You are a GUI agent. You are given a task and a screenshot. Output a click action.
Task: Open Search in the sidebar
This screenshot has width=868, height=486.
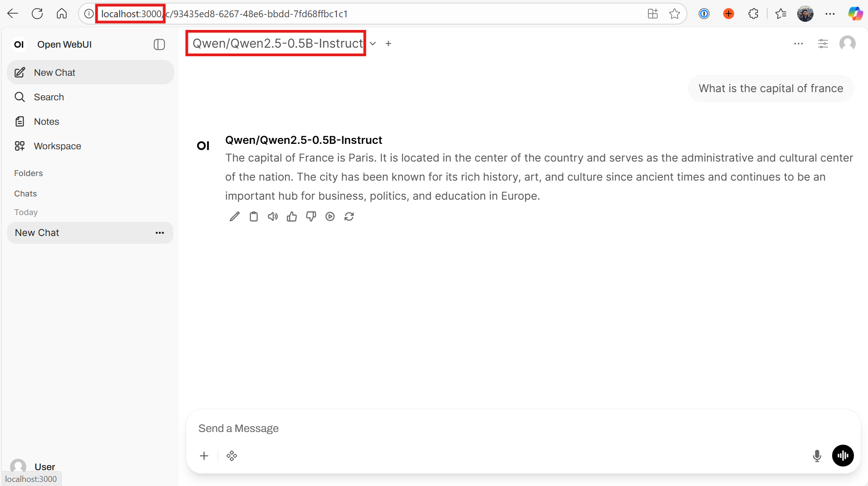click(49, 97)
